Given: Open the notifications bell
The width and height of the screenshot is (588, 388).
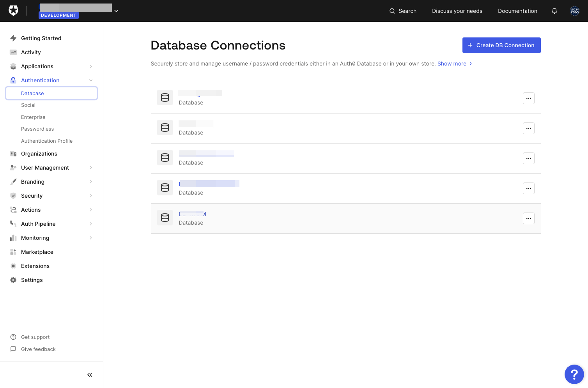Looking at the screenshot, I should tap(554, 11).
